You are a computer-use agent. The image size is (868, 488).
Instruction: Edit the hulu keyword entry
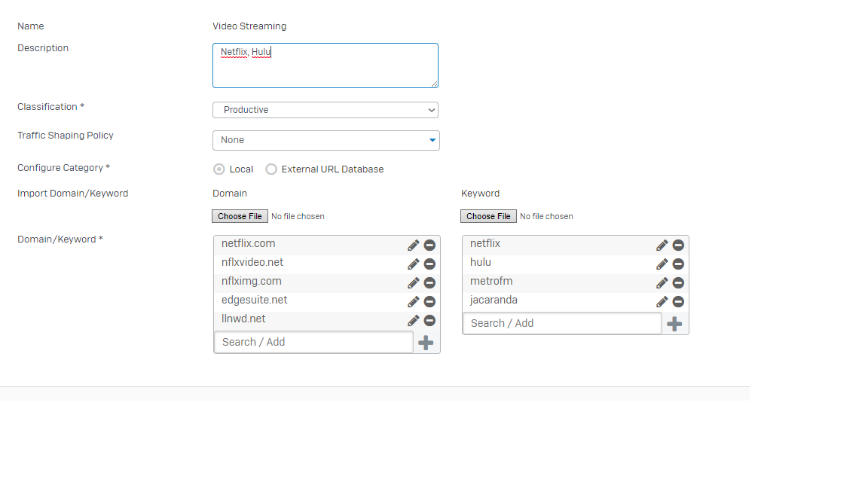[x=662, y=264]
